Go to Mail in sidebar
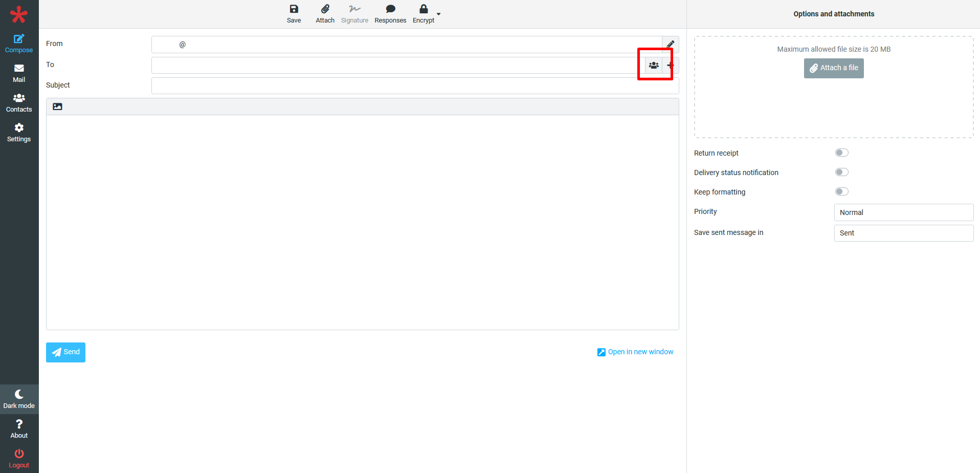This screenshot has width=980, height=473. click(x=19, y=73)
